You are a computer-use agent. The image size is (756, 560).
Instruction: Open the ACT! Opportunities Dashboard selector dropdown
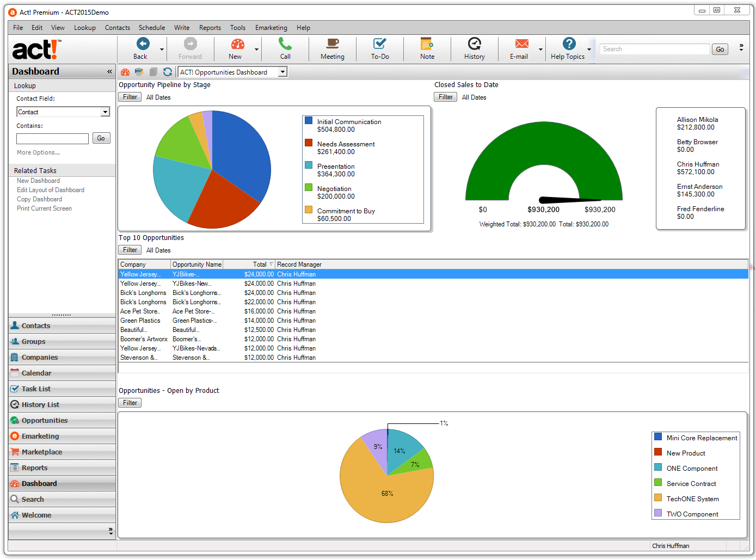pyautogui.click(x=282, y=72)
